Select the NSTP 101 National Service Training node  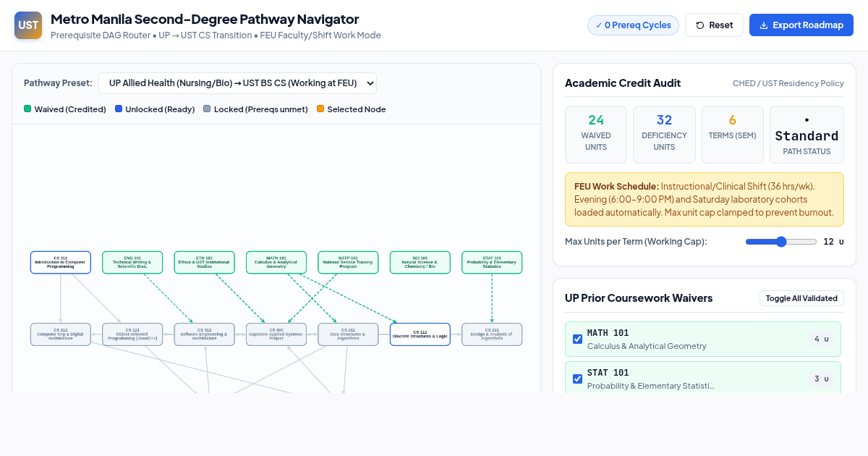tap(349, 262)
